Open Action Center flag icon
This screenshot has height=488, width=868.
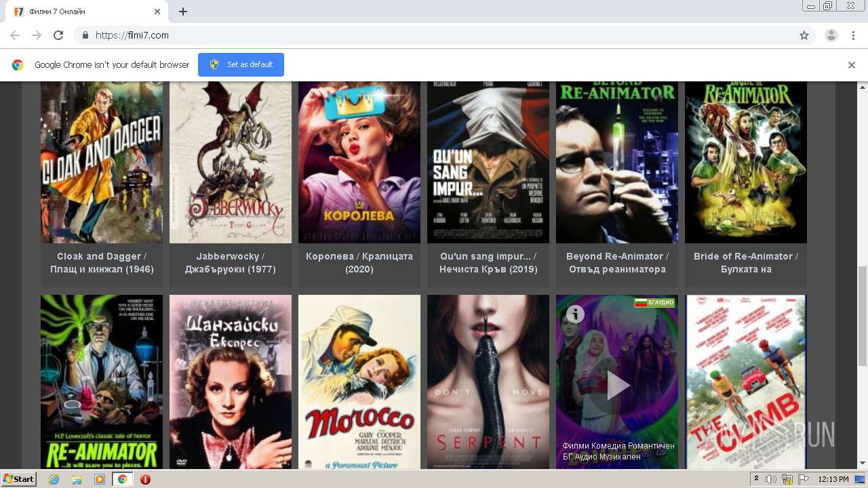pyautogui.click(x=804, y=479)
